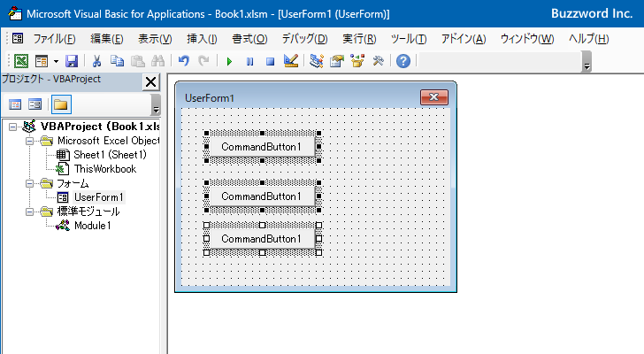Select UserForm1 in the project tree
This screenshot has width=644, height=354.
point(98,197)
